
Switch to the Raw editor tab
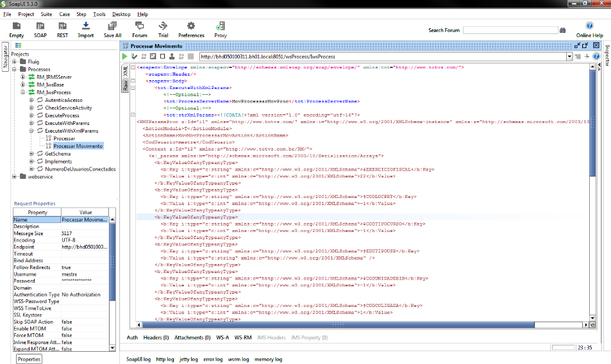coord(126,85)
